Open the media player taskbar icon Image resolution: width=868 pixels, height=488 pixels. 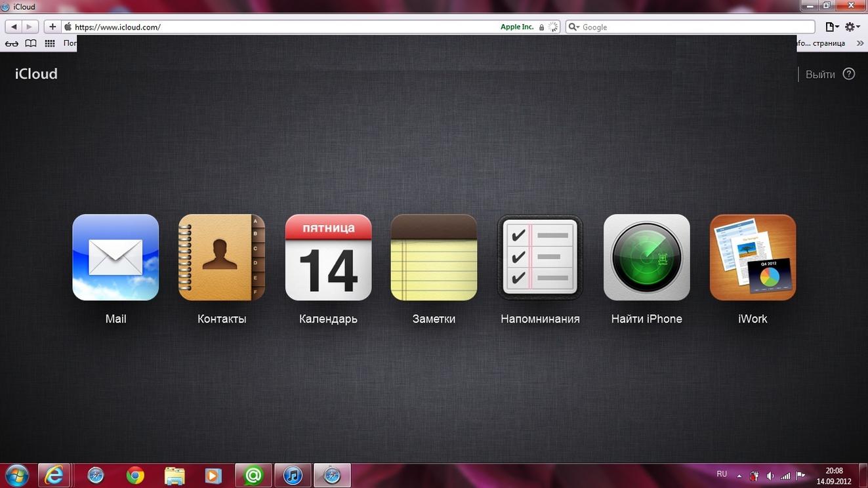click(x=214, y=476)
